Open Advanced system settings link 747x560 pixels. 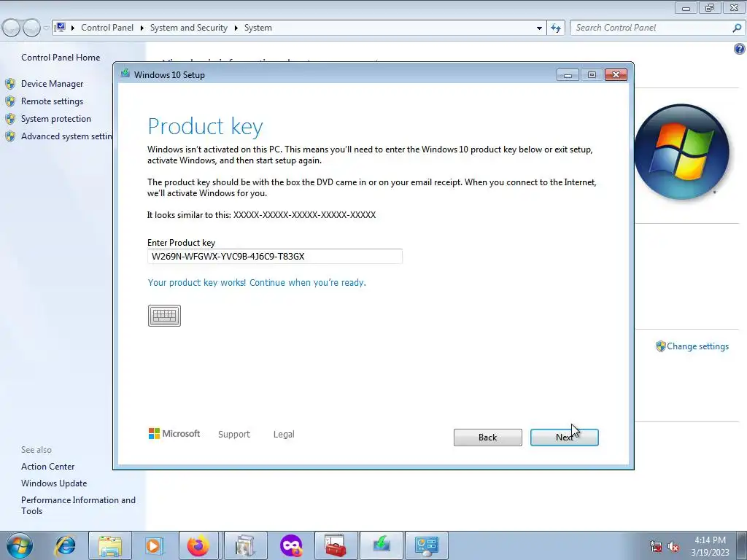tap(66, 136)
